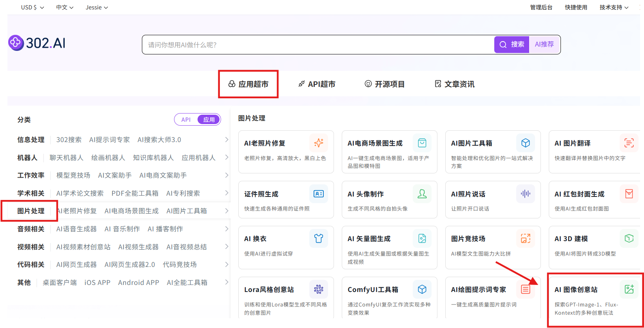The height and width of the screenshot is (328, 644).
Task: Click the 302.AI logo icon
Action: (x=16, y=43)
